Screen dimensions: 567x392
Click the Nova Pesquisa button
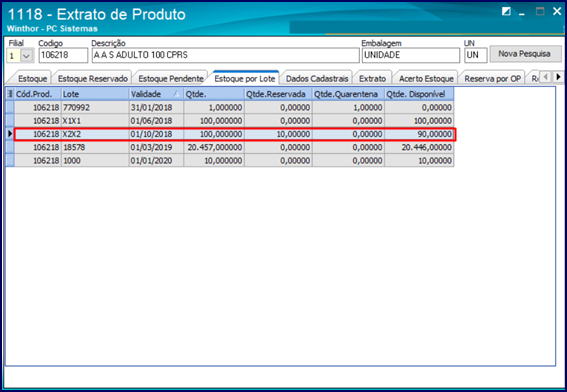click(x=525, y=54)
